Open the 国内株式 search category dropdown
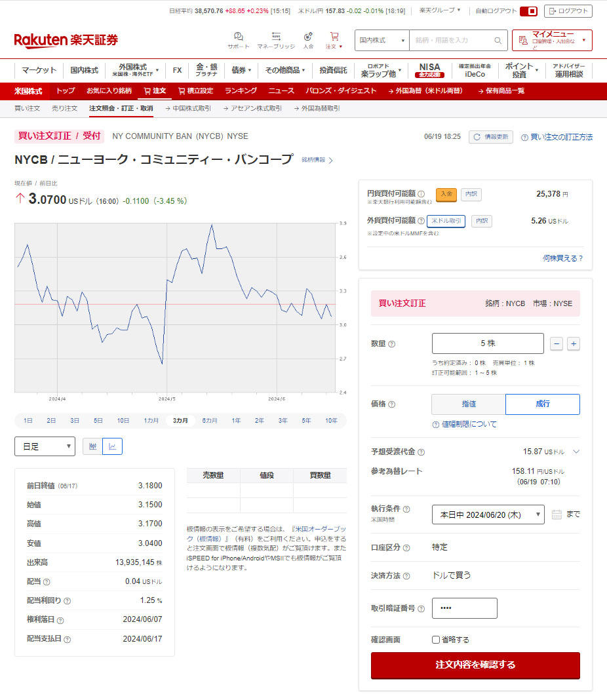The height and width of the screenshot is (700, 607). tap(382, 40)
